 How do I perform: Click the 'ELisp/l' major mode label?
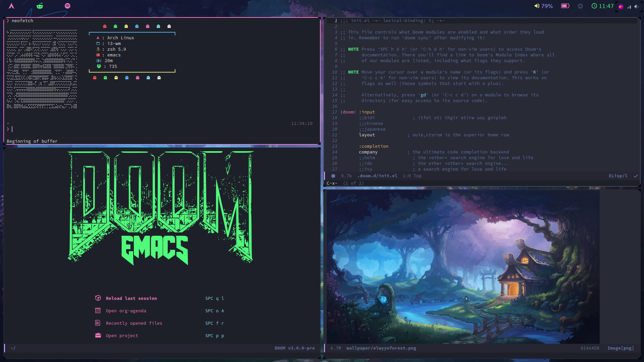618,176
